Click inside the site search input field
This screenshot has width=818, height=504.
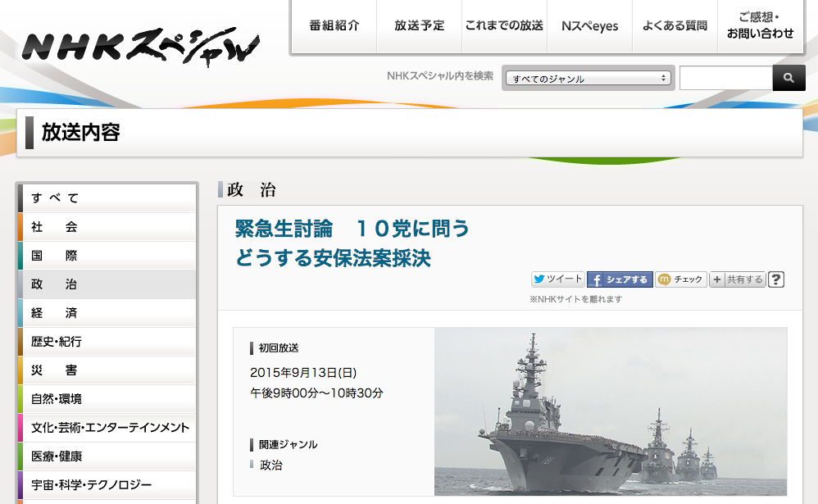pos(725,78)
